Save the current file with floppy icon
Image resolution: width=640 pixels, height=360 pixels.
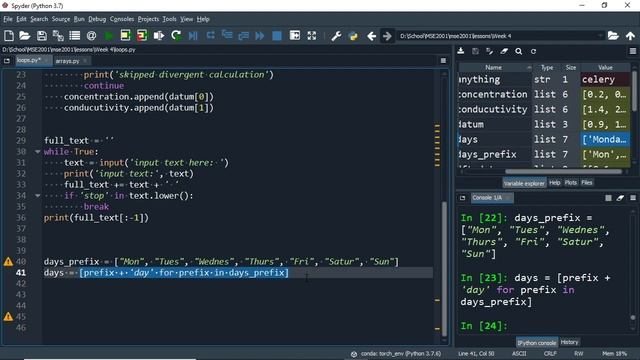tap(42, 36)
